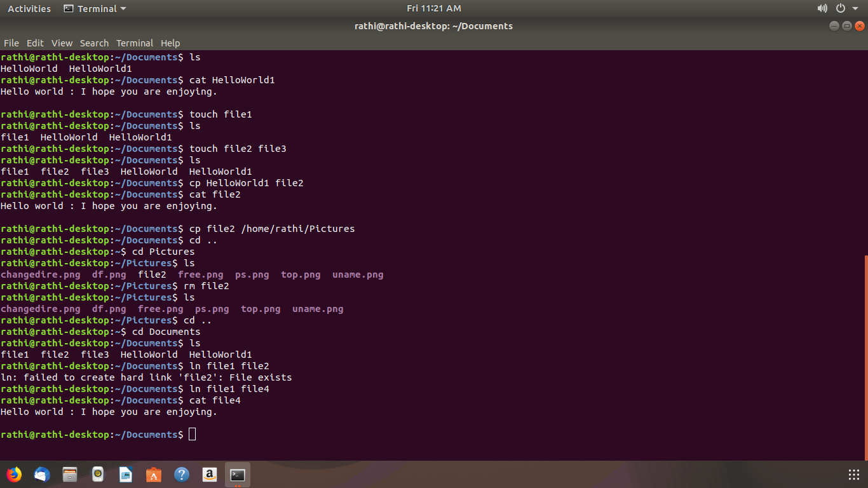Open the Edit menu
Screen dimensions: 868x488
[35, 43]
